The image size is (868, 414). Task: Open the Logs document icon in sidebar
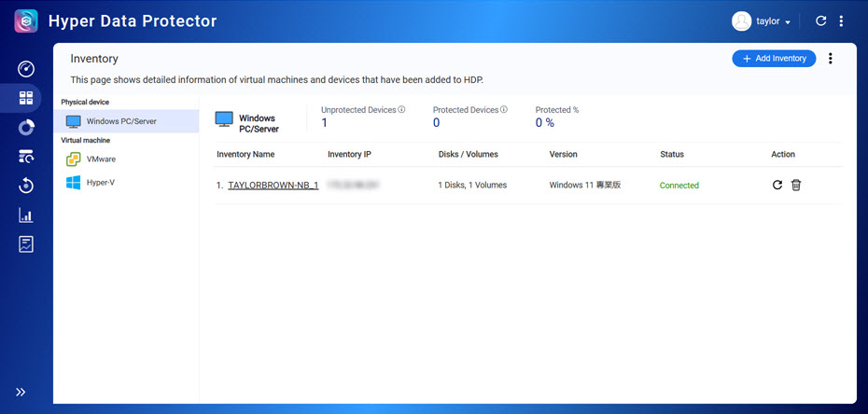tap(25, 244)
